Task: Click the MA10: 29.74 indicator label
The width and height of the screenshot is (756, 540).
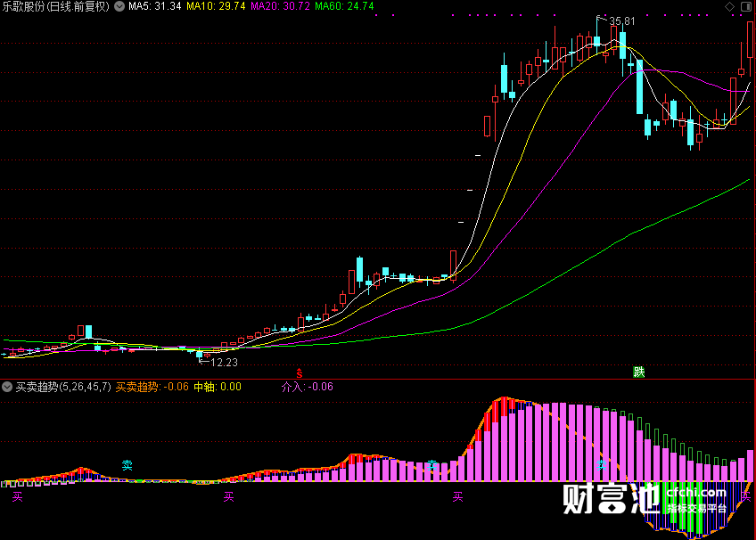Action: pos(216,6)
